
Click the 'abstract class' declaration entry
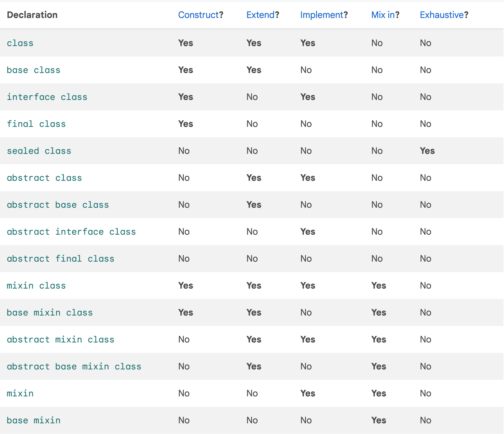click(x=44, y=178)
